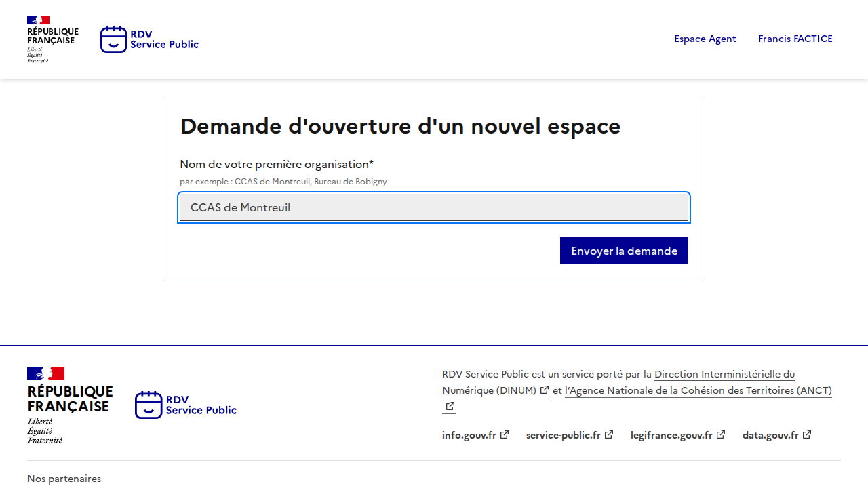Screen dimensions: 868x488
Task: Focus the organisation name input field
Action: [434, 207]
